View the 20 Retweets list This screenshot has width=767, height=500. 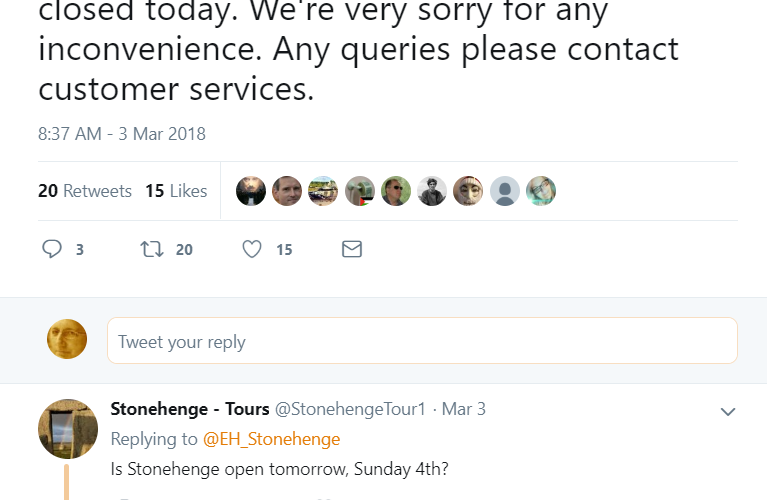pyautogui.click(x=85, y=191)
